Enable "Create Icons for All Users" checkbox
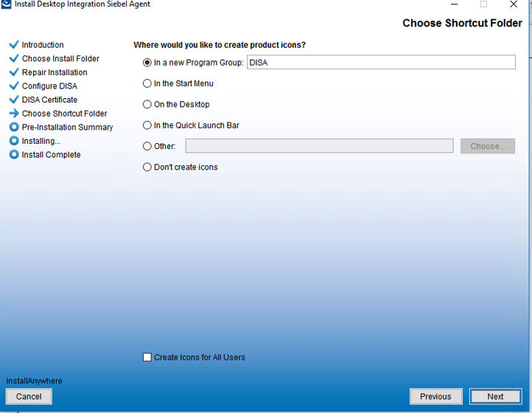 pyautogui.click(x=147, y=357)
